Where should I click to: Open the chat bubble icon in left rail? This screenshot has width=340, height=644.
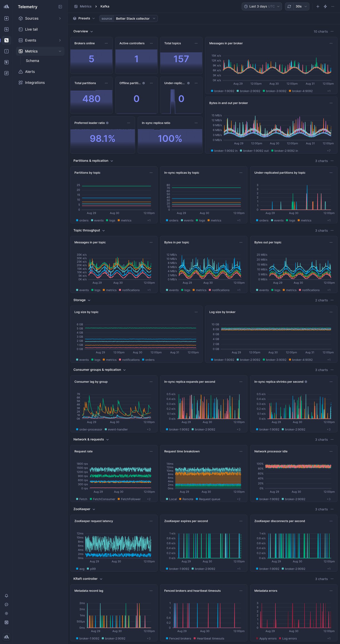[6, 605]
